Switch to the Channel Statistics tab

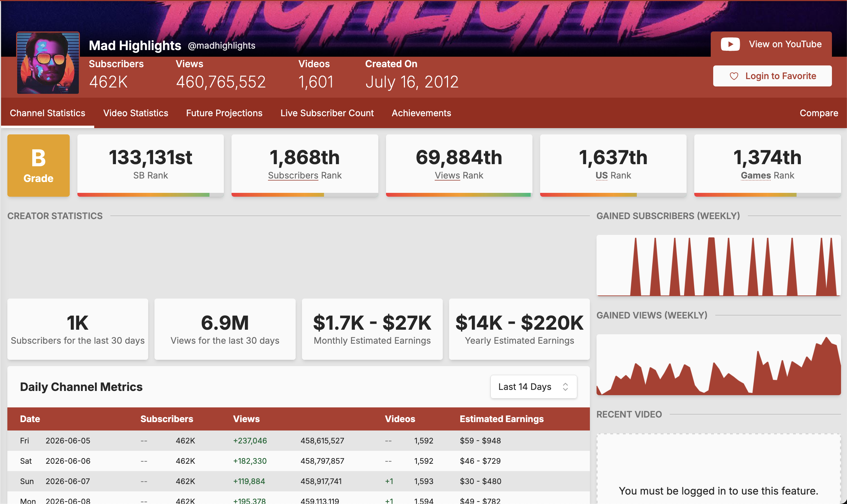click(48, 113)
